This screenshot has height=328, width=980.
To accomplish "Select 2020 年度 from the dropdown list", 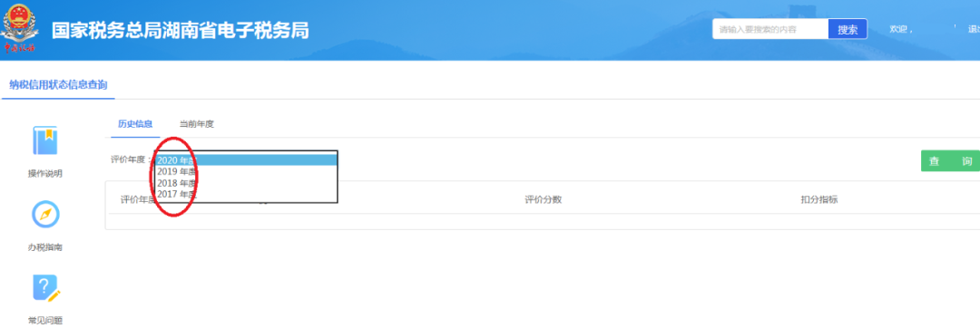I will tap(246, 160).
